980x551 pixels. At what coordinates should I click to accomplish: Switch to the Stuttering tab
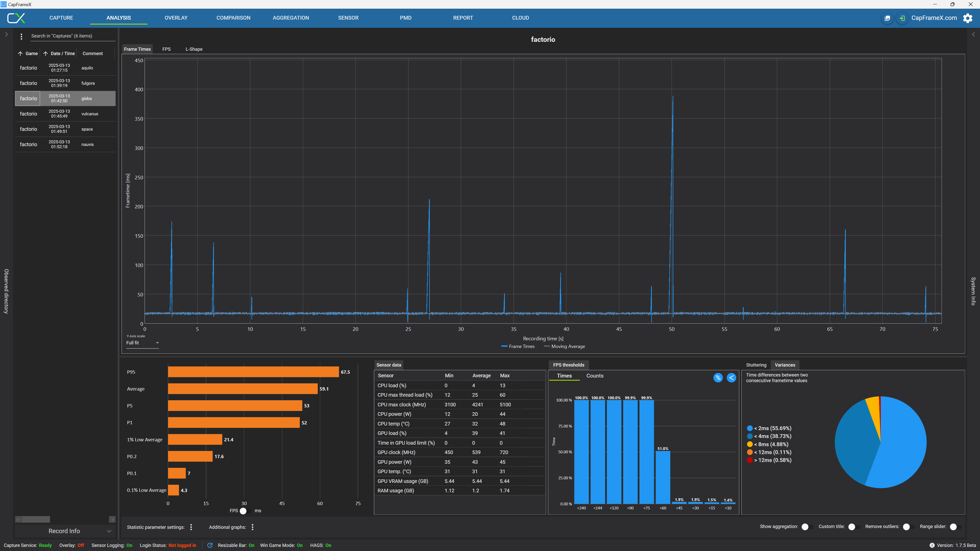click(x=756, y=365)
